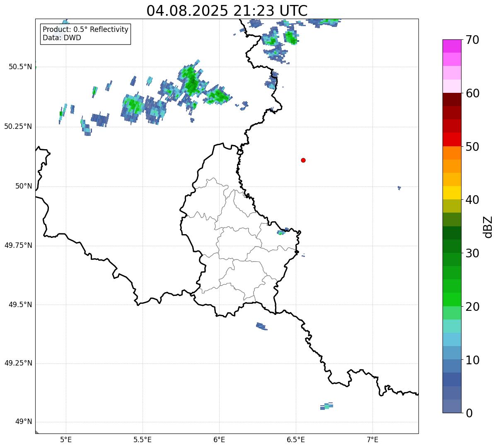The height and width of the screenshot is (448, 498).
Task: Pick the bright green colorbar swatch just above 20
Action: [452, 300]
